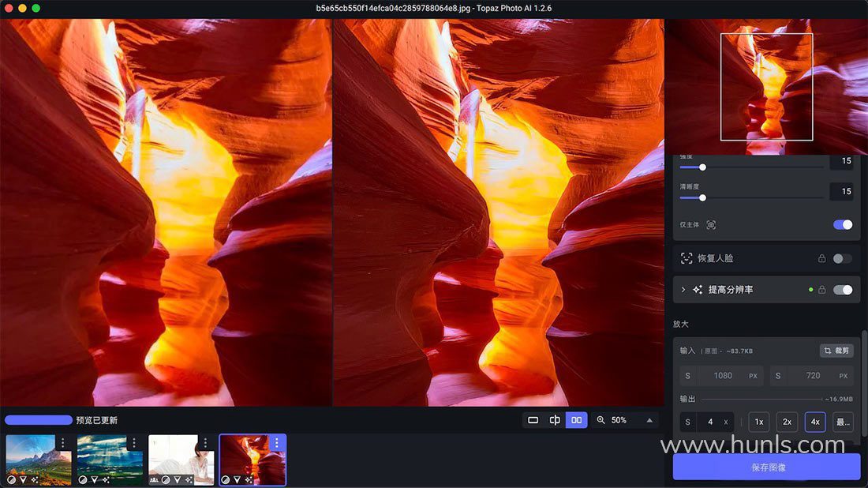Screen dimensions: 868x488
Task: Click the subject detection icon next to 仅主体
Action: coord(711,225)
